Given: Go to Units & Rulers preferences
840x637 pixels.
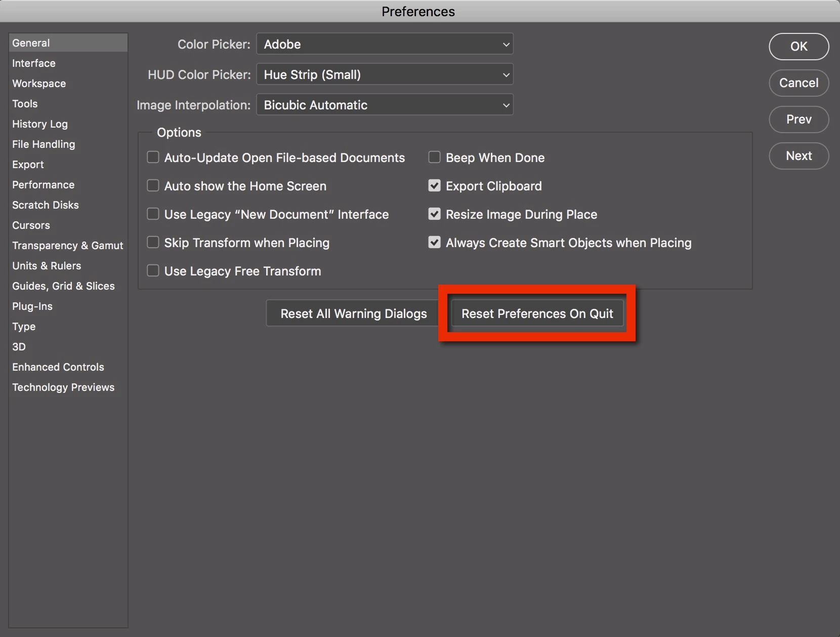Looking at the screenshot, I should tap(68, 266).
